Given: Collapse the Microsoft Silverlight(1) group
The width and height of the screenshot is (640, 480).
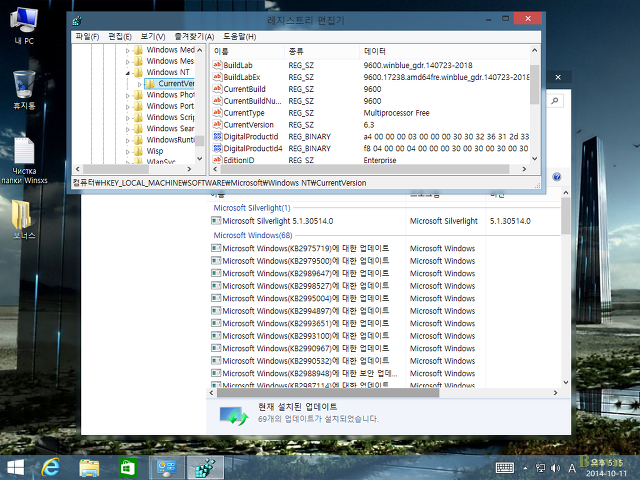Looking at the screenshot, I should pyautogui.click(x=252, y=208).
